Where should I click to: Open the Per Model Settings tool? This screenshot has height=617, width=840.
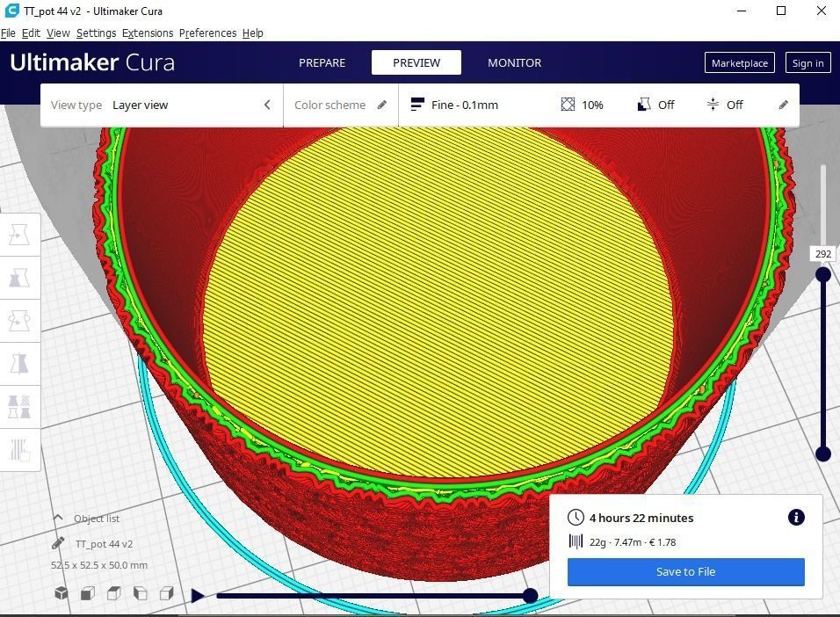[19, 407]
